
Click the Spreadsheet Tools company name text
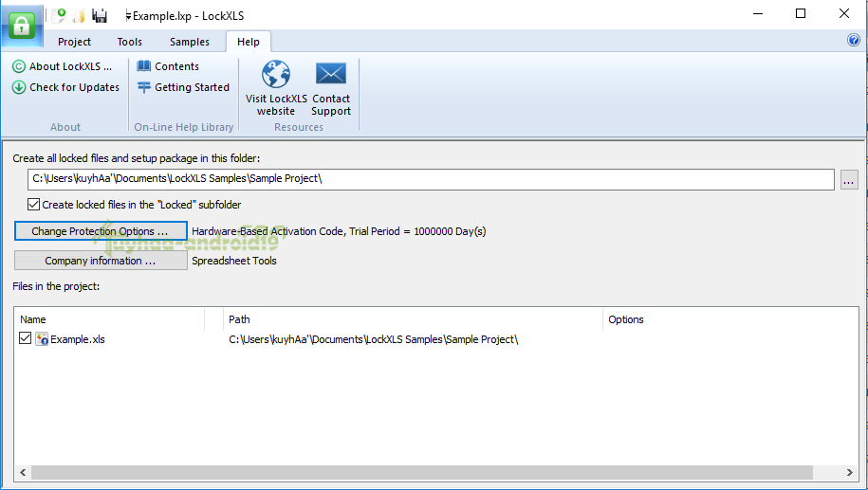click(234, 261)
